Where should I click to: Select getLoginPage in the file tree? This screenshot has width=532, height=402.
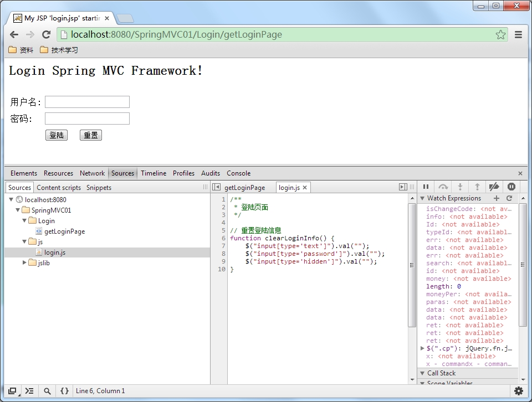(x=64, y=231)
